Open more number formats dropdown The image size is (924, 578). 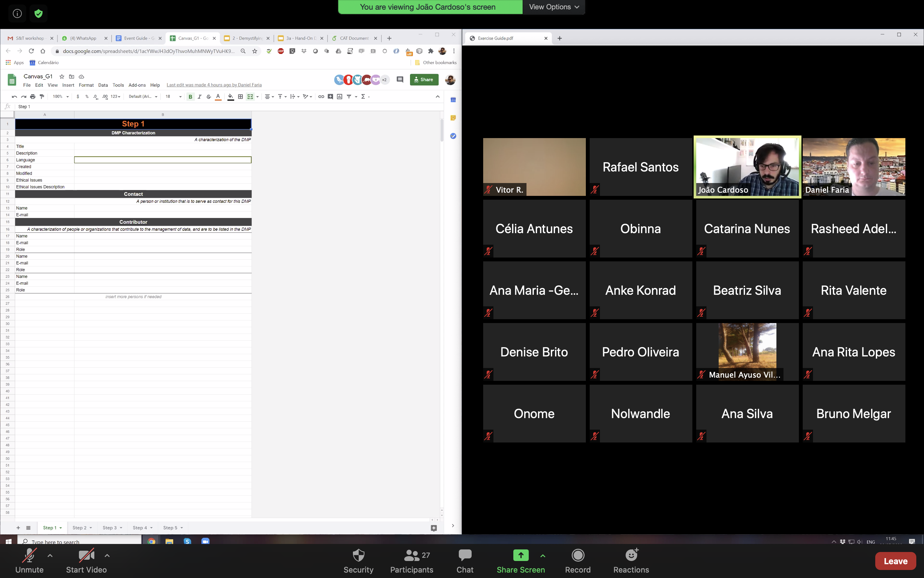coord(116,97)
